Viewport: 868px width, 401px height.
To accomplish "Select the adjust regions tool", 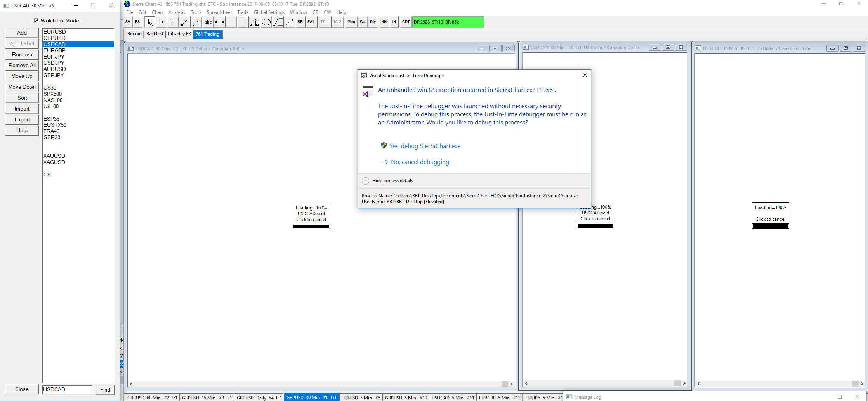I will click(173, 22).
